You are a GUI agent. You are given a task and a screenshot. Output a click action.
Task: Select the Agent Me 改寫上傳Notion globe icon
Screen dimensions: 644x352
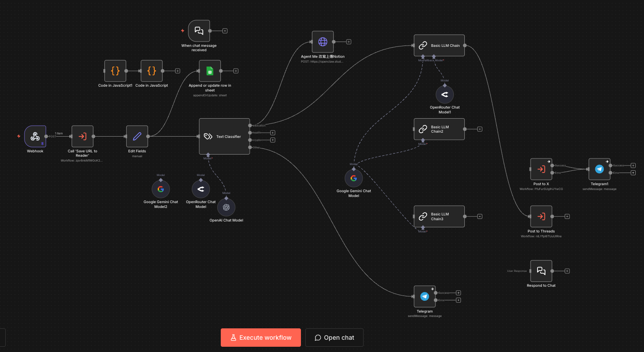322,42
